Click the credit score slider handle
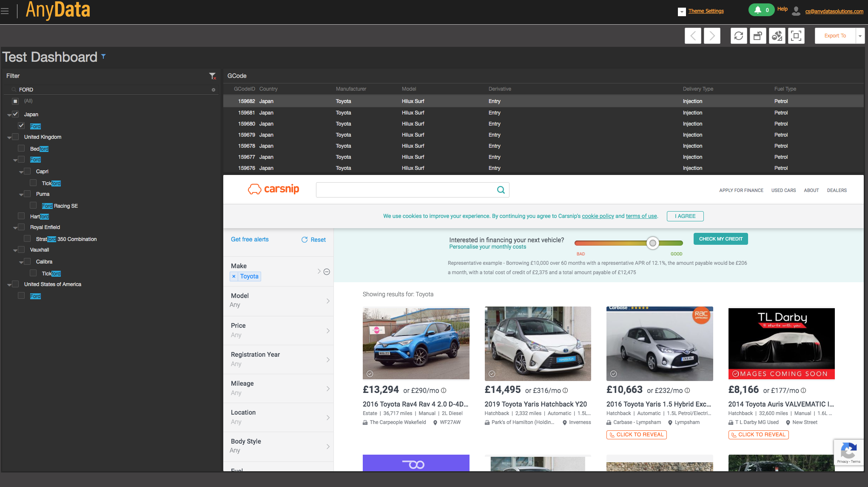868x487 pixels. (652, 243)
